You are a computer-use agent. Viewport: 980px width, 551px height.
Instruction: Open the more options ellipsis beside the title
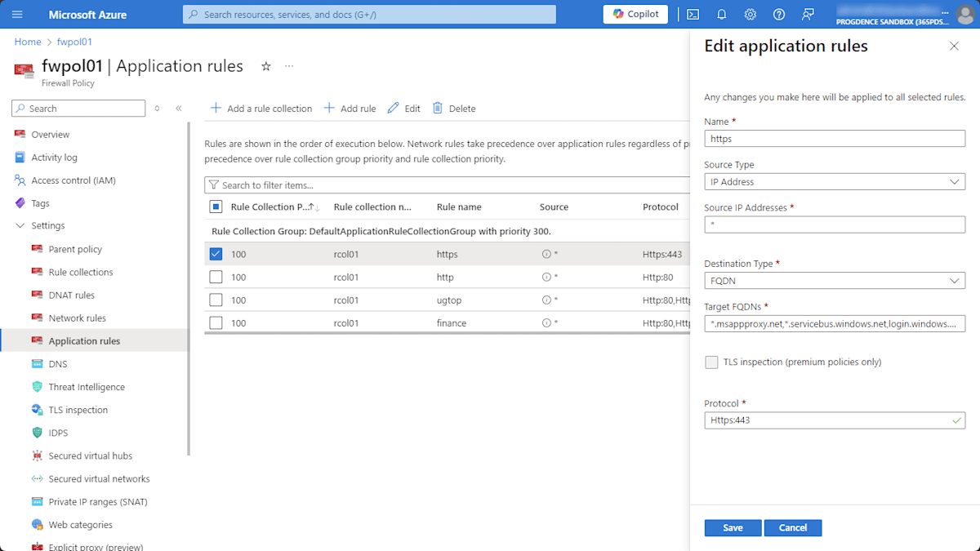click(x=288, y=66)
